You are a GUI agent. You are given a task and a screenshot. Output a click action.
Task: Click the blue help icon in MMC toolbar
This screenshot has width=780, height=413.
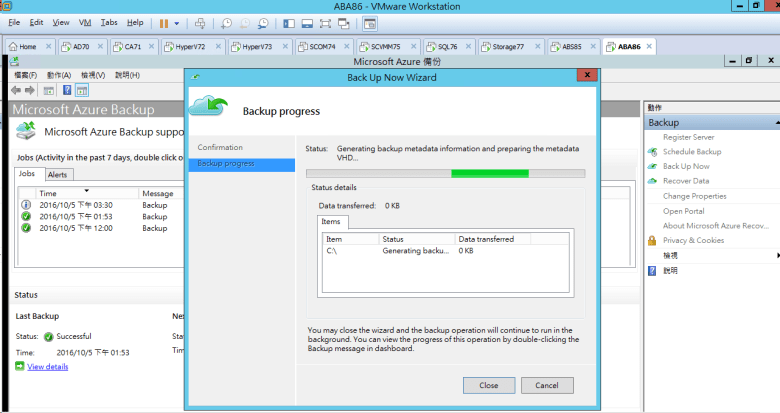[68, 90]
